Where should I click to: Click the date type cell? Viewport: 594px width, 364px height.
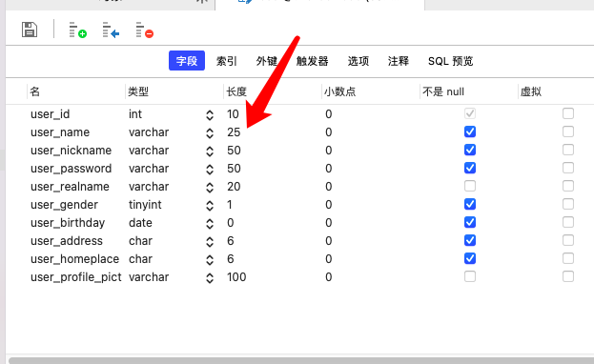[x=140, y=223]
